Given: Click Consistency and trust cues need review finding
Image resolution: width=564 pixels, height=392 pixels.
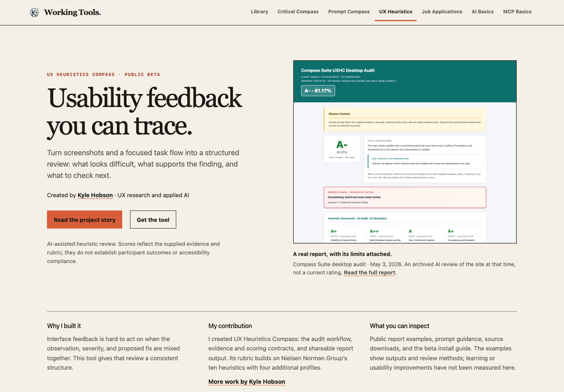Looking at the screenshot, I should [x=405, y=197].
